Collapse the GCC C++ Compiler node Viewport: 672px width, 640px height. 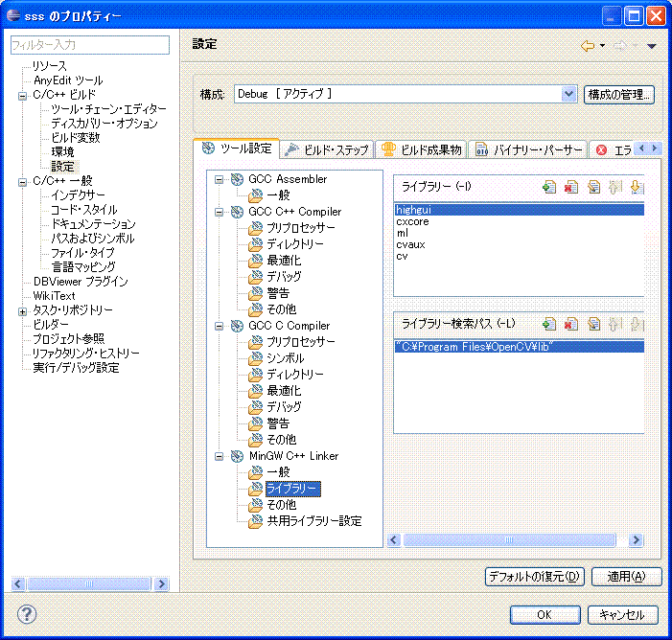(x=219, y=212)
